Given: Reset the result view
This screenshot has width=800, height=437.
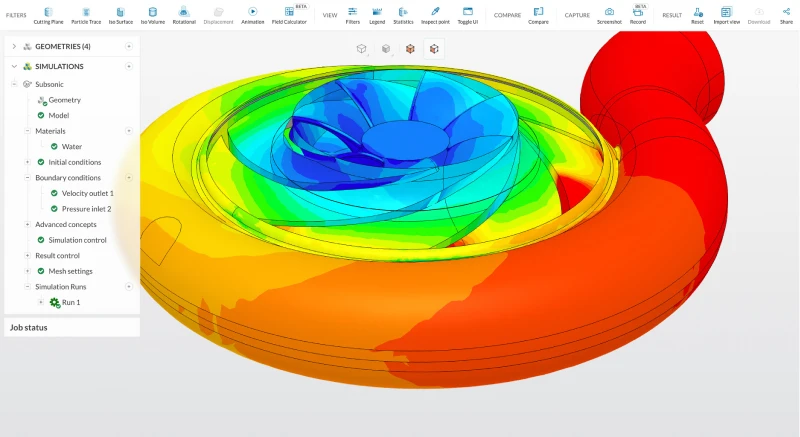Looking at the screenshot, I should pyautogui.click(x=697, y=16).
